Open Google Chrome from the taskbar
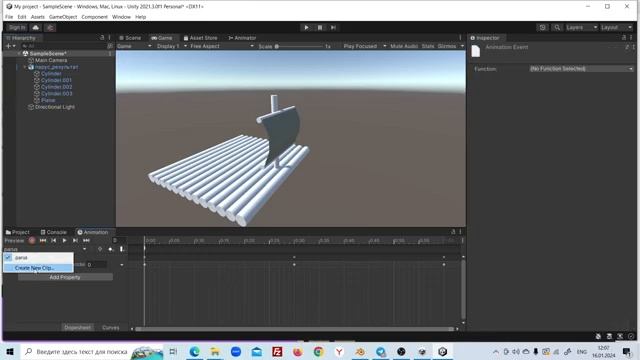This screenshot has height=360, width=640. coord(319,351)
